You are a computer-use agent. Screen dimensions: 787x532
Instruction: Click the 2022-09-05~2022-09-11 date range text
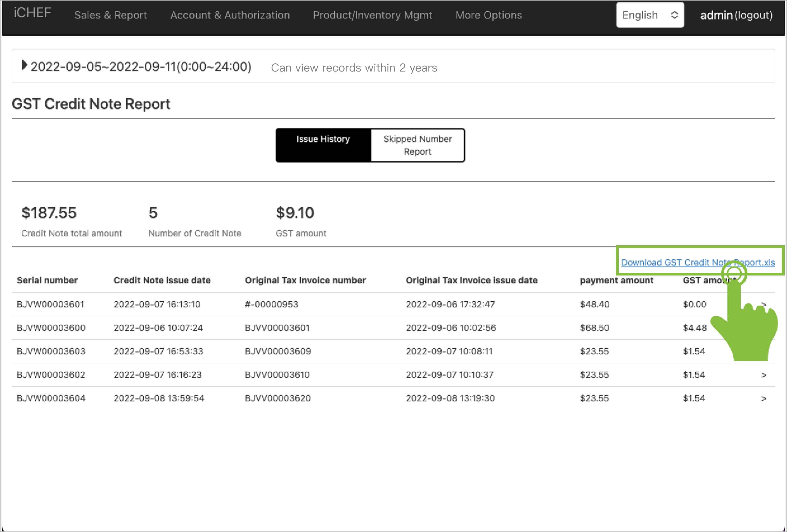point(141,67)
